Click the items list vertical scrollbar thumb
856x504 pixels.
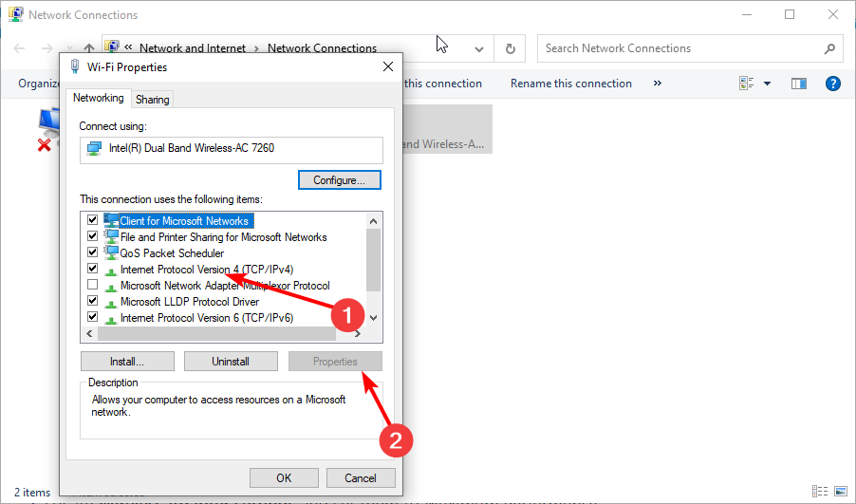click(373, 260)
